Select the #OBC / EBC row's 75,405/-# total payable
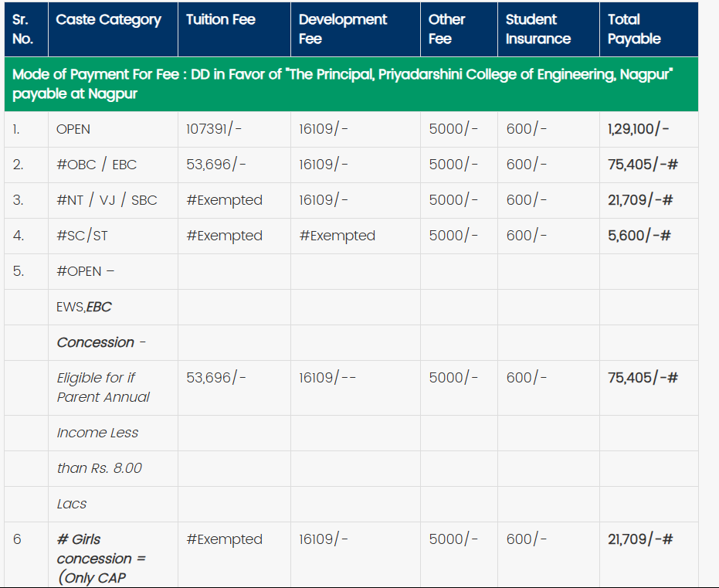The image size is (719, 588). coord(643,165)
